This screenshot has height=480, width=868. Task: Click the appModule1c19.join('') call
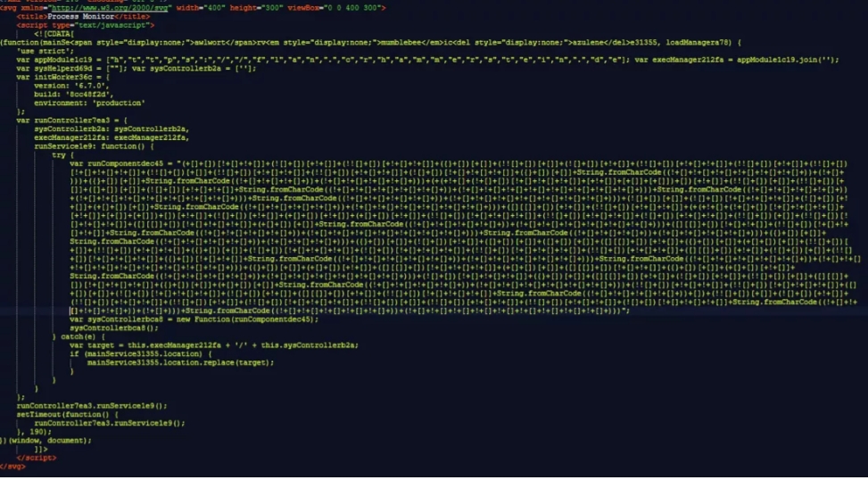[788, 60]
